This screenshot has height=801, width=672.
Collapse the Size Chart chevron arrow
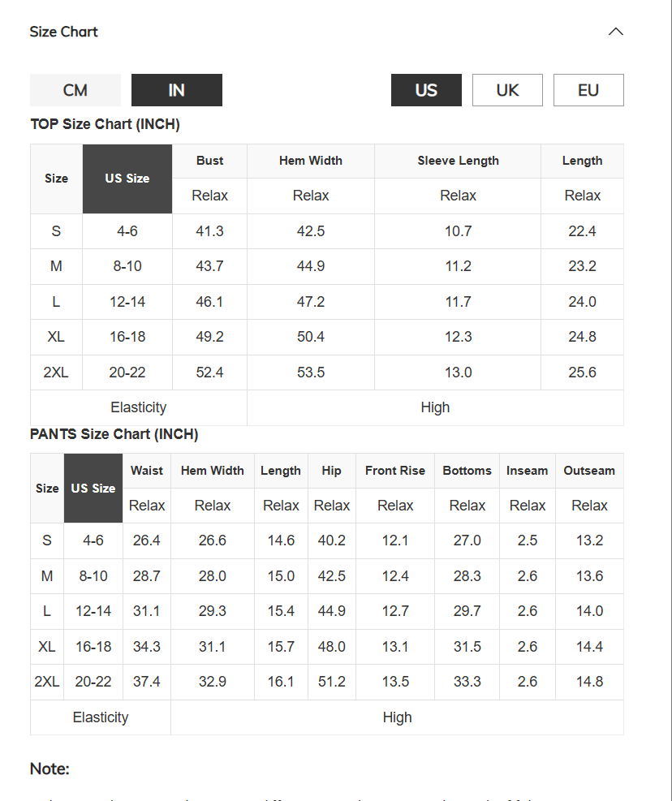point(616,32)
